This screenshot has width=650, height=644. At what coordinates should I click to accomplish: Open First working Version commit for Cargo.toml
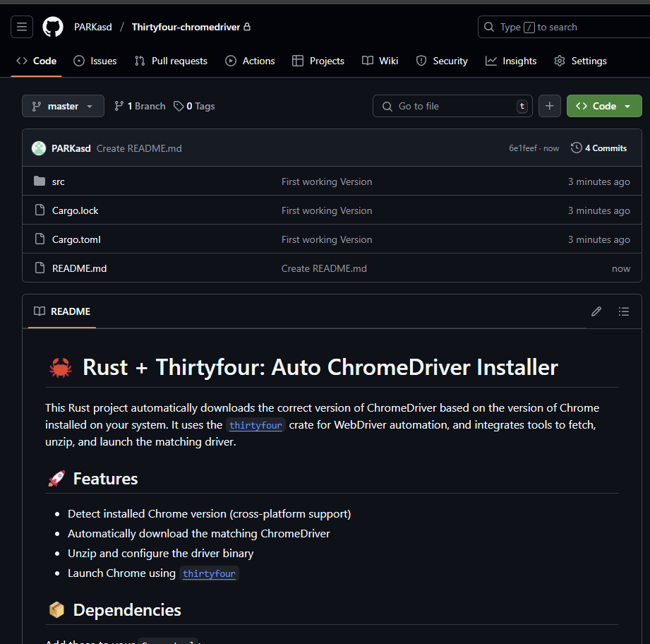(327, 239)
